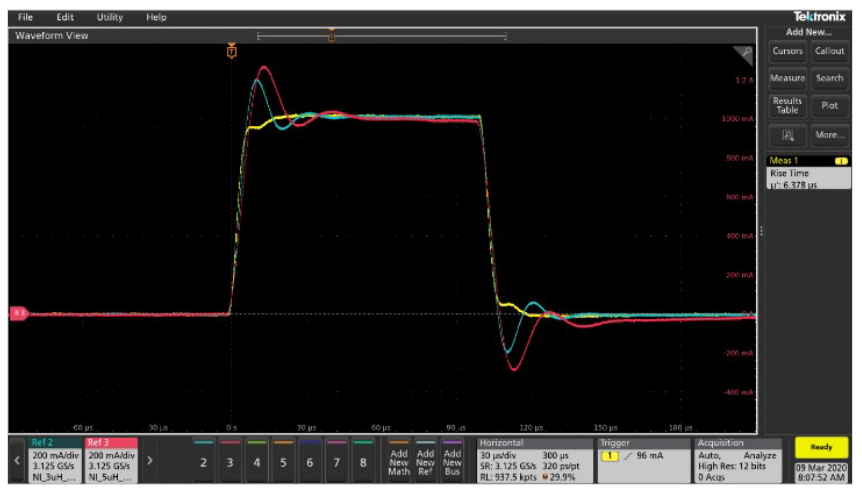The image size is (862, 493).
Task: Open the Search function
Action: pos(829,78)
